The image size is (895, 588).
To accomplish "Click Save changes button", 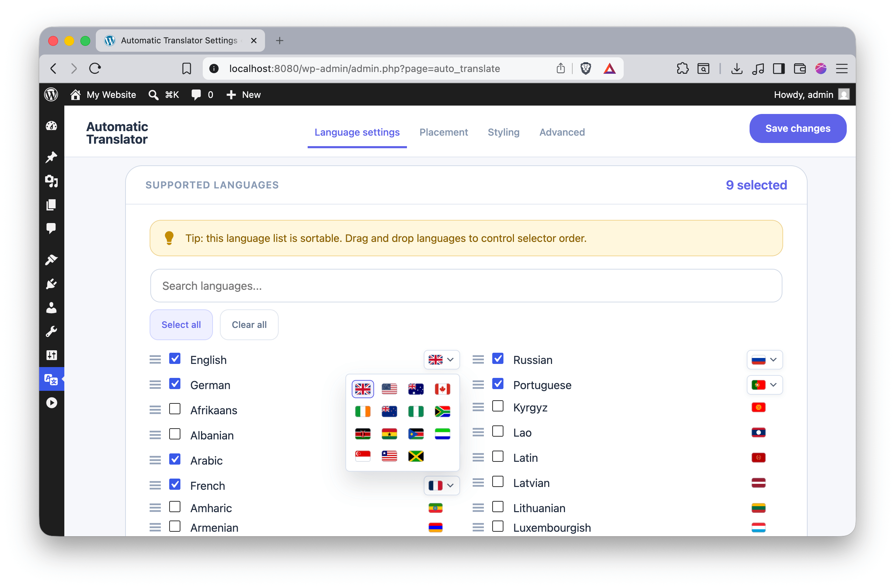I will 797,129.
